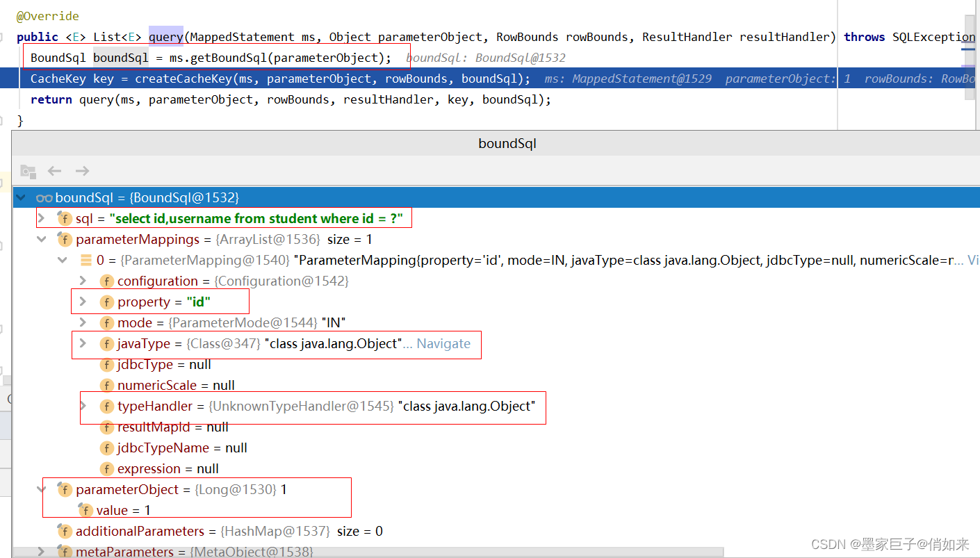Click the typeHandler UnknownTypeHandler@1545 text
This screenshot has width=980, height=558.
[x=302, y=407]
